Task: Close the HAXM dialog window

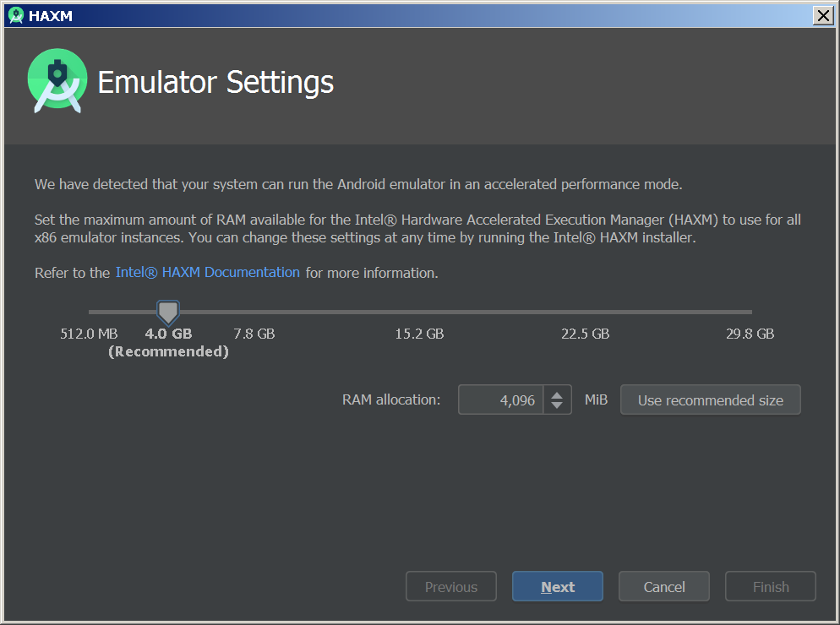Action: pyautogui.click(x=823, y=15)
